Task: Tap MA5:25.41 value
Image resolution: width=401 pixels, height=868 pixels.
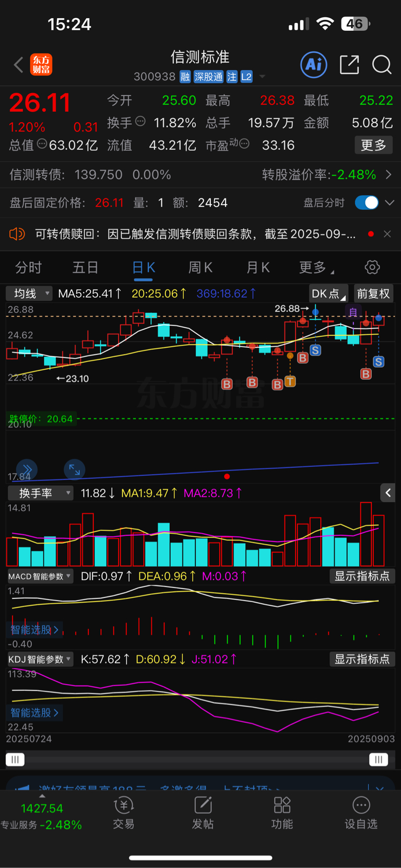Action: click(x=90, y=294)
